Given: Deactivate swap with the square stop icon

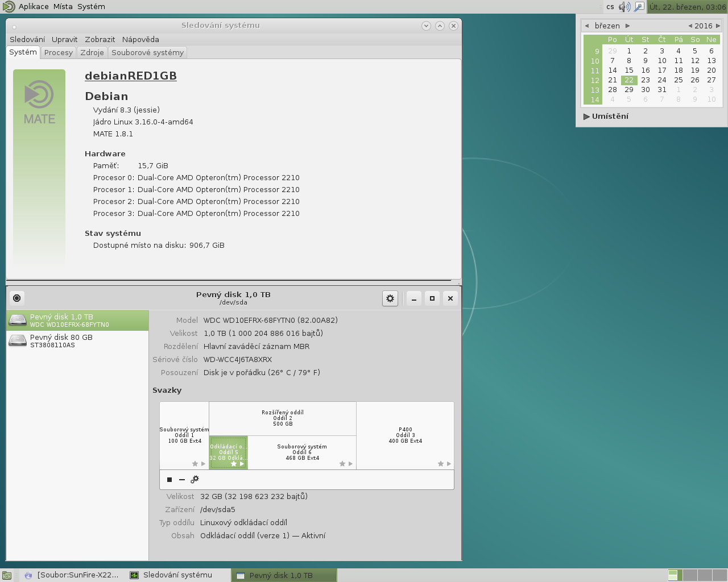Looking at the screenshot, I should click(x=169, y=480).
